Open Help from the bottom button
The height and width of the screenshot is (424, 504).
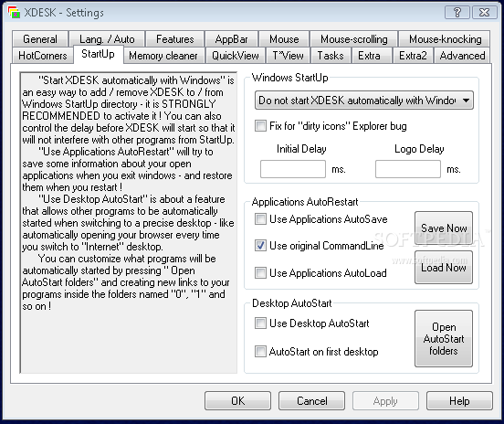459,401
